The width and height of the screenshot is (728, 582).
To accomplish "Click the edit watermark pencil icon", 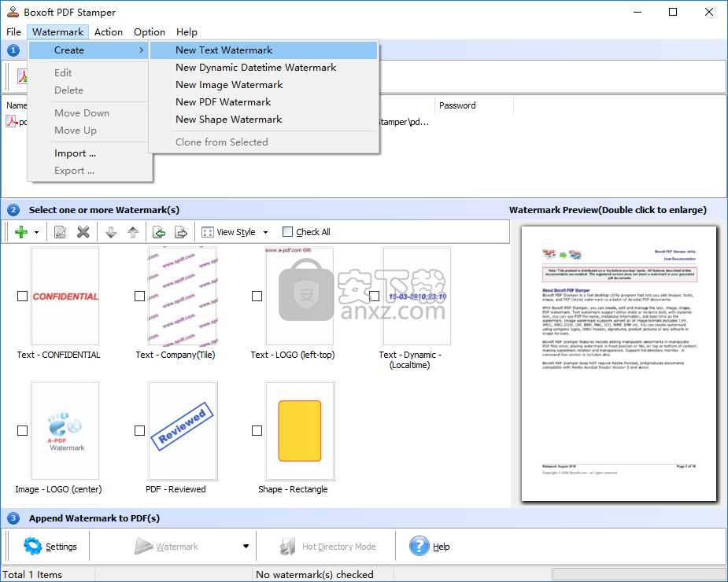I will 60,231.
